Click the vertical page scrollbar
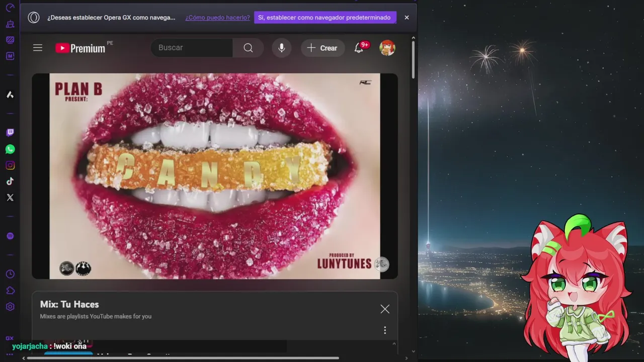This screenshot has height=362, width=644. click(414, 59)
